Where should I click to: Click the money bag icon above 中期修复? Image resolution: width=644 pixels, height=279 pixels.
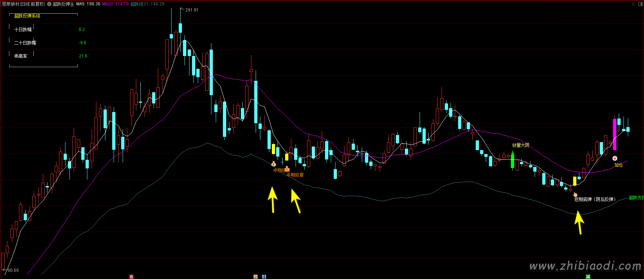click(x=274, y=164)
